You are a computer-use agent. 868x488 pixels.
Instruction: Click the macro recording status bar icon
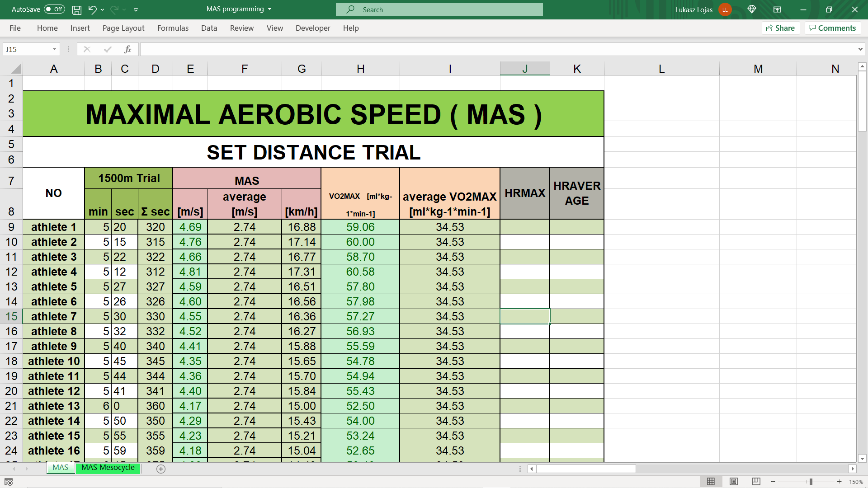coord(9,482)
